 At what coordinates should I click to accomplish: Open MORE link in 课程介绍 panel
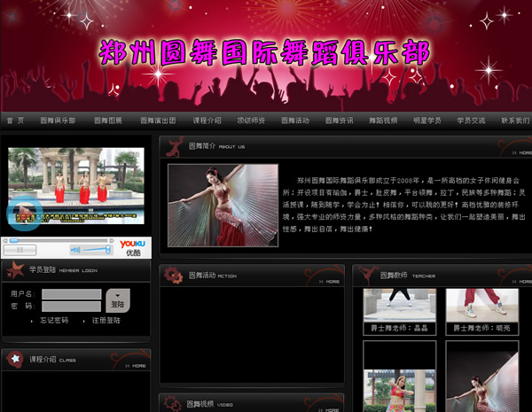click(136, 366)
